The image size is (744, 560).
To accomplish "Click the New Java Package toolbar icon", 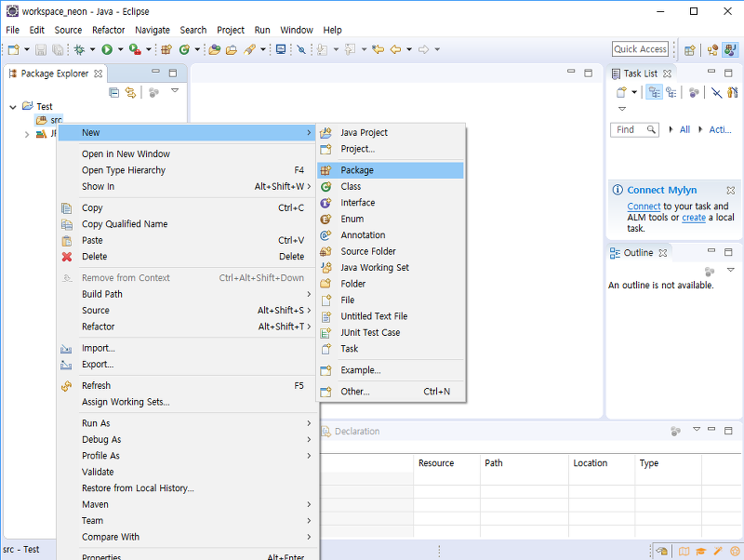I will [x=166, y=49].
